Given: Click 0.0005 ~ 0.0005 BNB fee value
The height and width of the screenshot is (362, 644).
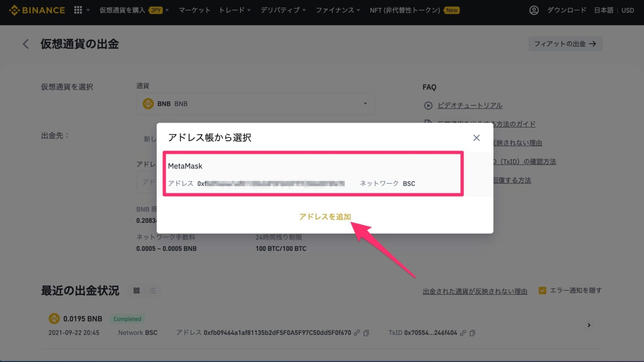Looking at the screenshot, I should [166, 249].
